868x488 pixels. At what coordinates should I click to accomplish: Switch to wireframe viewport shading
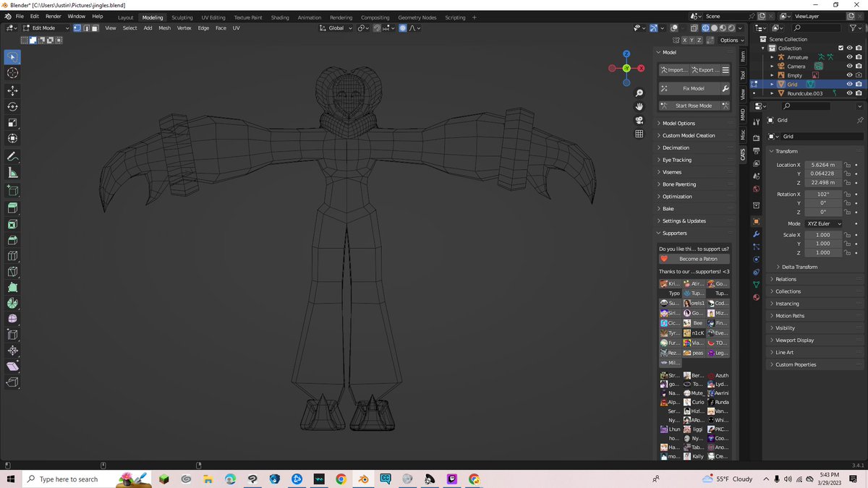[705, 28]
